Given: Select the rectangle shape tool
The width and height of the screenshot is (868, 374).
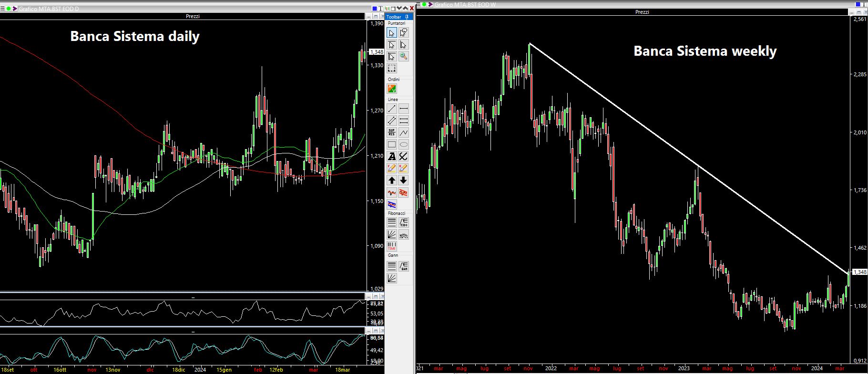Looking at the screenshot, I should click(391, 144).
